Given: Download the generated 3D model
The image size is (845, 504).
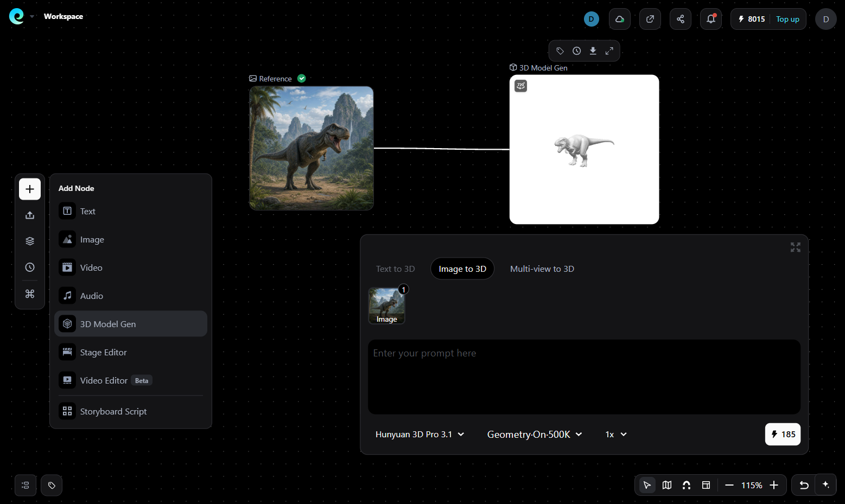Looking at the screenshot, I should coord(593,51).
